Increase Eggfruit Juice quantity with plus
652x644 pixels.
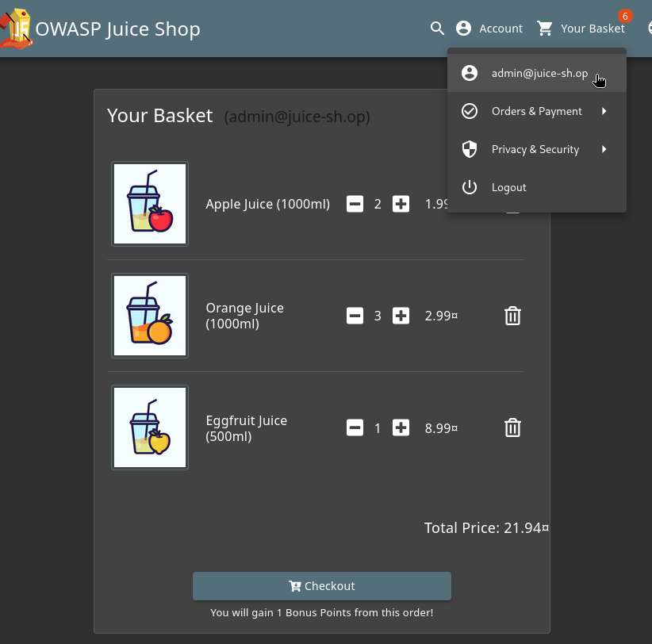401,427
